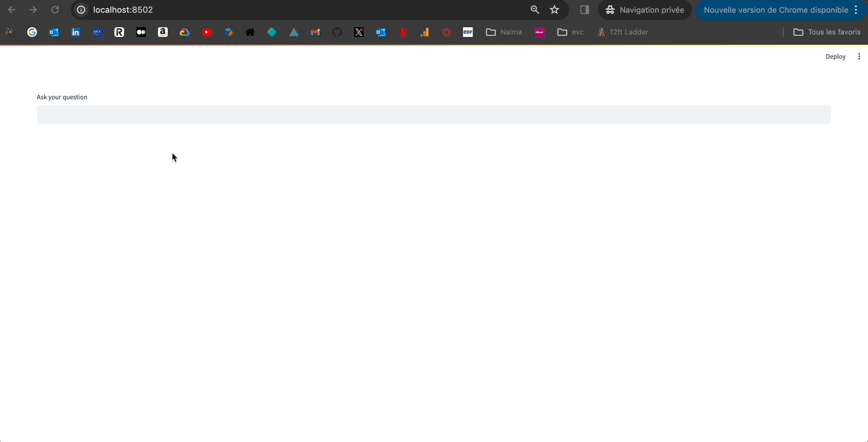Click the Streamlit Deploy button
The width and height of the screenshot is (868, 442).
(835, 56)
